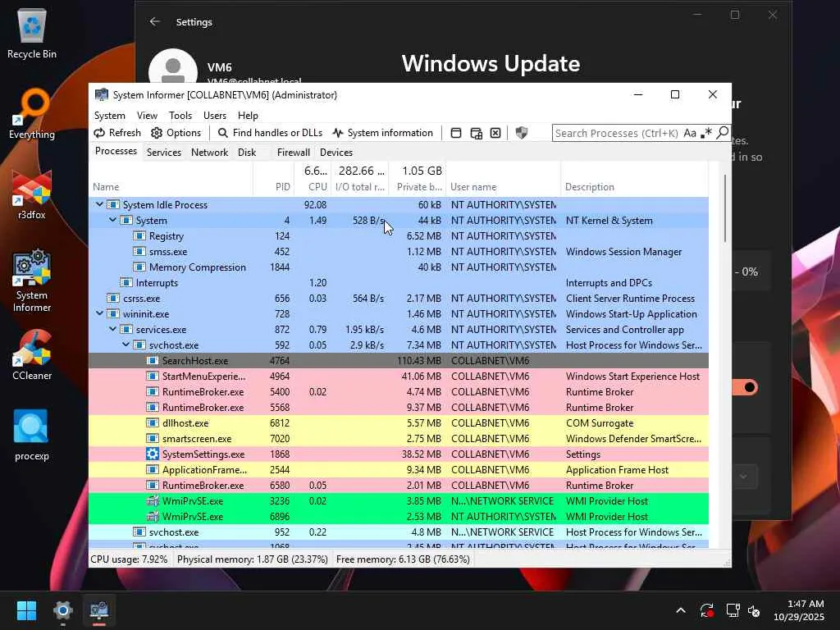Click in Search Processes field
Screen dimensions: 840x630
click(617, 133)
